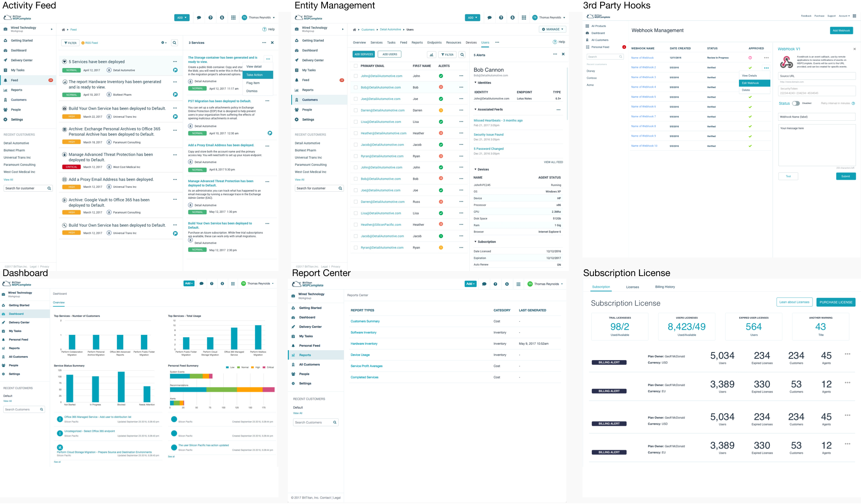Click the Feed bell icon in Activity Feed sidebar

click(x=5, y=80)
